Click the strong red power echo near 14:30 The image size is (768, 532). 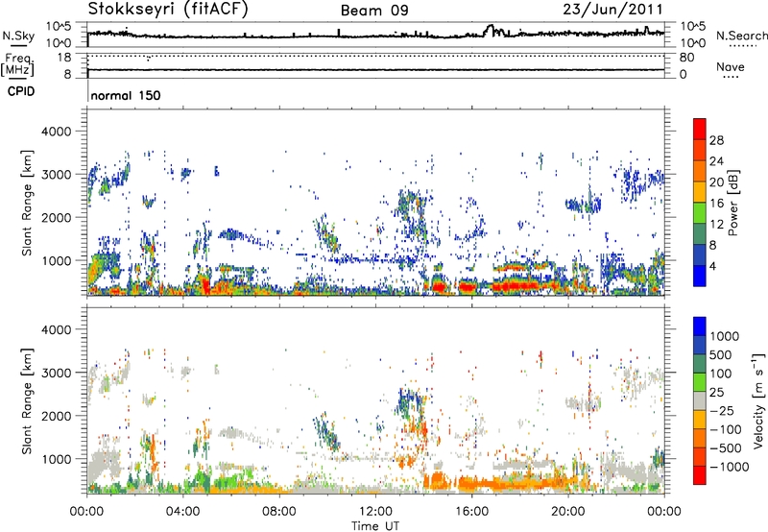(x=438, y=286)
